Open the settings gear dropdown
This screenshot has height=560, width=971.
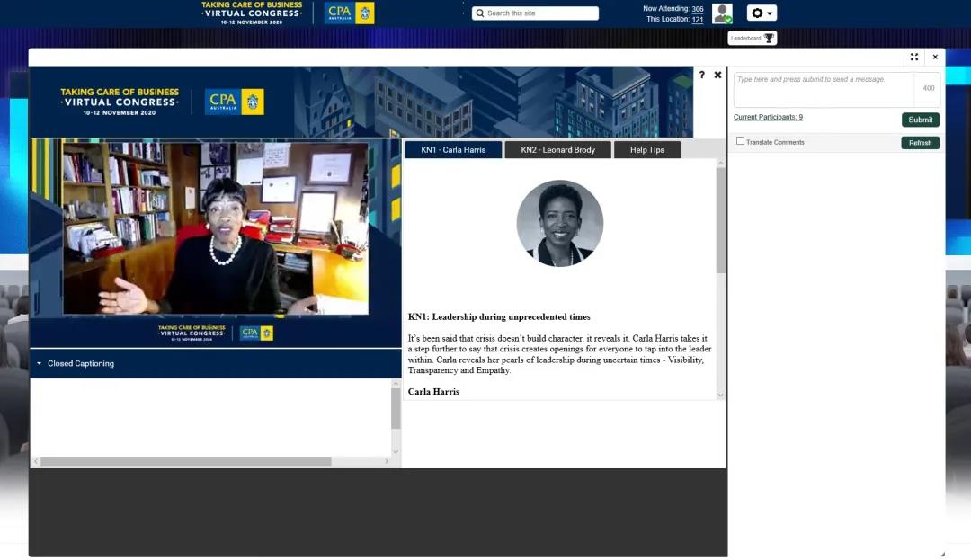762,13
